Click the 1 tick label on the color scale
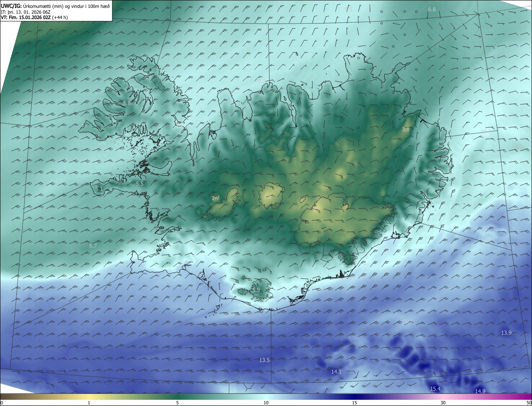The width and height of the screenshot is (532, 406). 89,403
